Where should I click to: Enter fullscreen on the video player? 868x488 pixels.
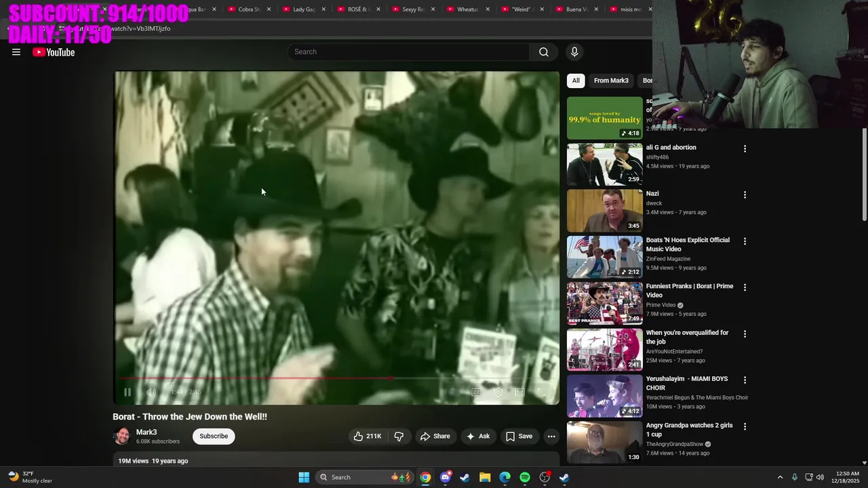click(541, 392)
